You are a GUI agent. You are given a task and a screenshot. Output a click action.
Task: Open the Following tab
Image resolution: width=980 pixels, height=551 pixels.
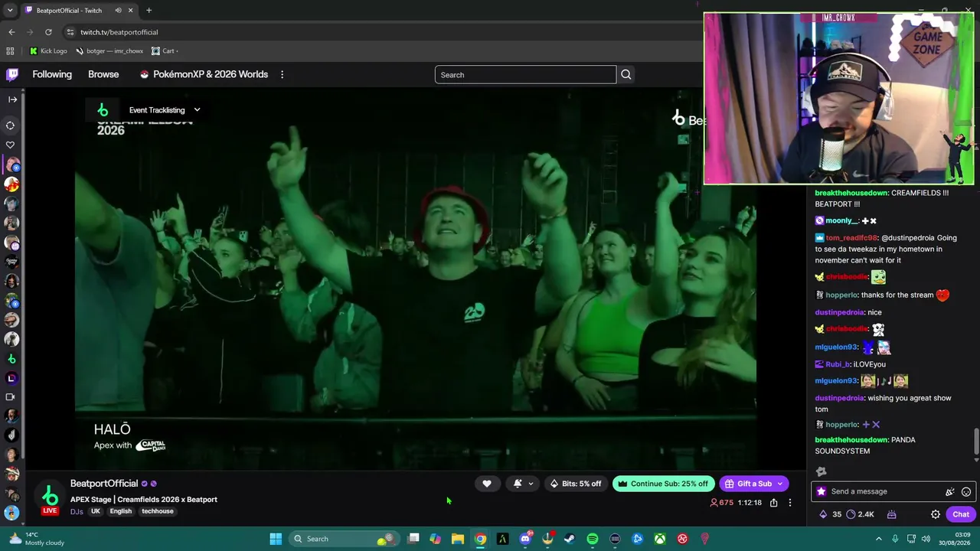52,74
